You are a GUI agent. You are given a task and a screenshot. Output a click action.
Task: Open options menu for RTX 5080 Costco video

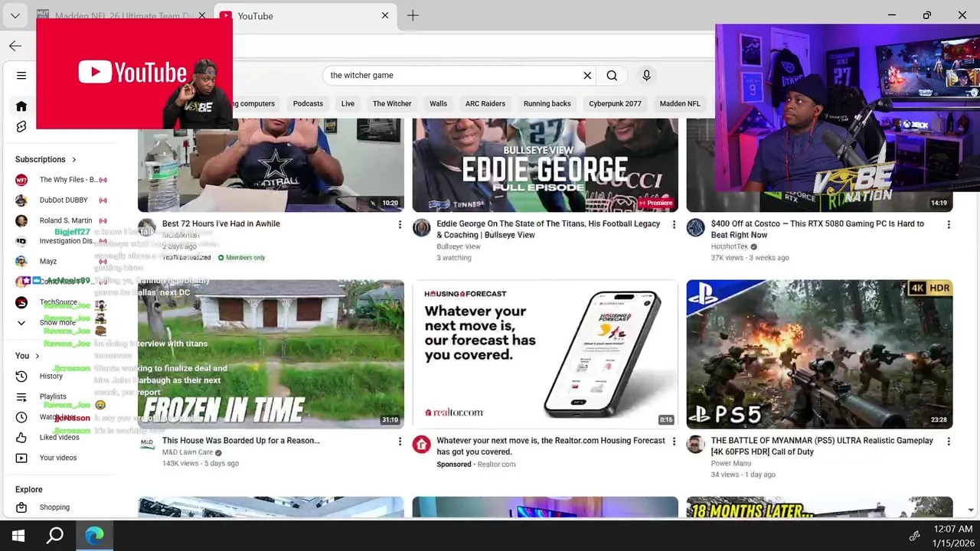949,224
